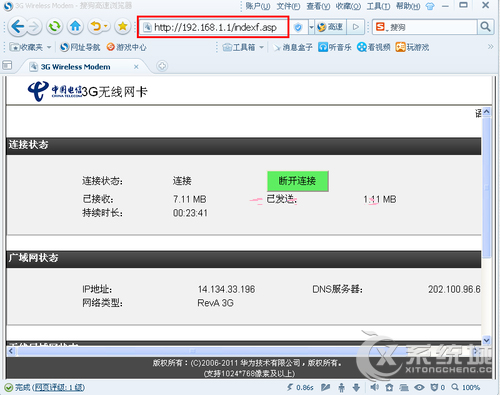Click the 7.11 MB received value

[189, 199]
